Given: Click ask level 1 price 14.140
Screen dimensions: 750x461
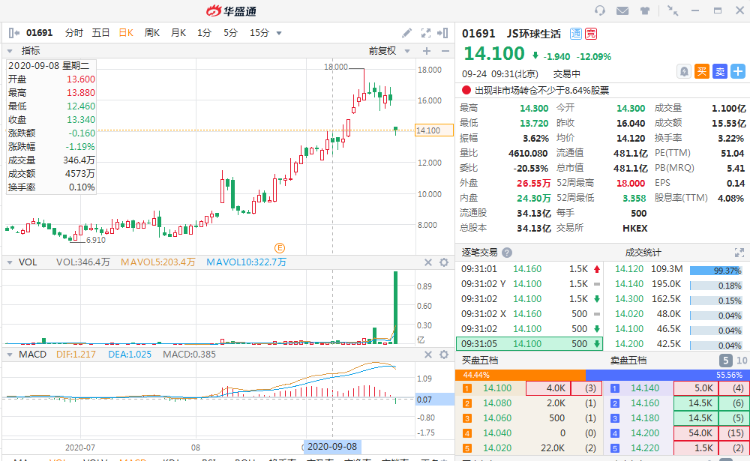Looking at the screenshot, I should point(645,388).
